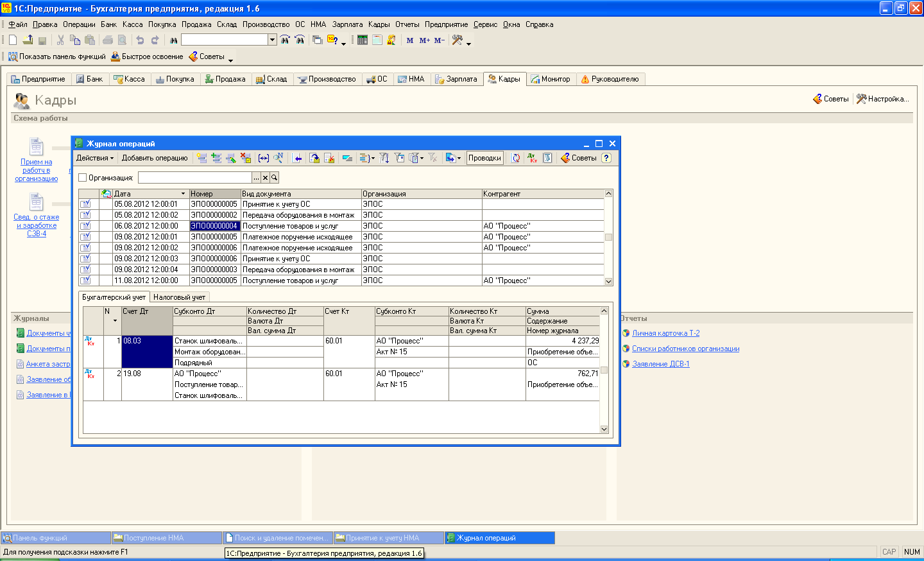The height and width of the screenshot is (561, 924).
Task: Click the Open file icon in main toolbar
Action: (x=28, y=40)
